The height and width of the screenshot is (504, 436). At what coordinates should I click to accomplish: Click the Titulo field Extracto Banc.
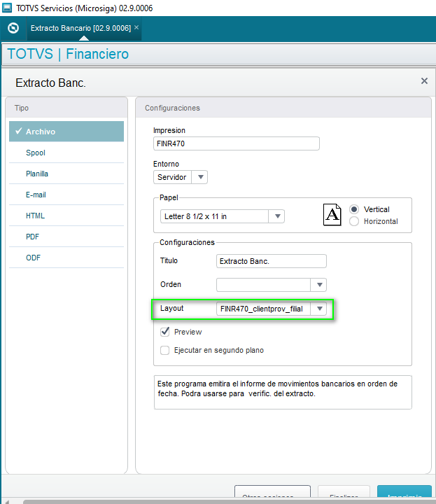point(272,261)
